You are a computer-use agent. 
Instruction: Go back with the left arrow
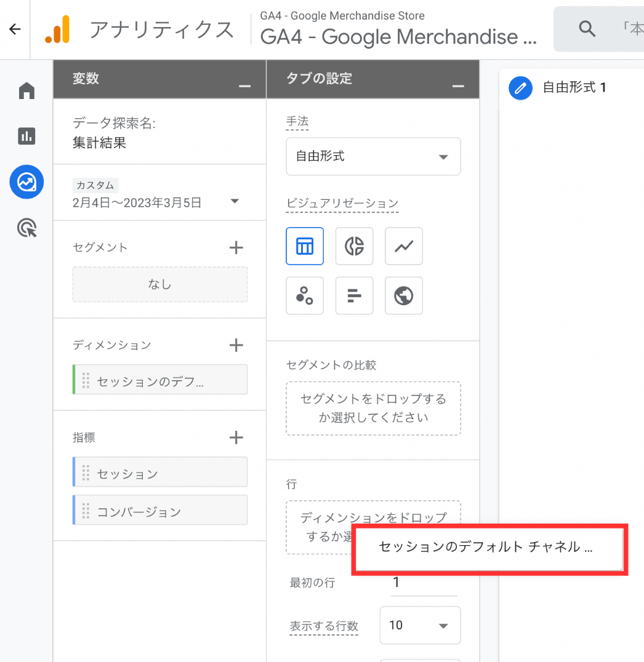(x=15, y=29)
